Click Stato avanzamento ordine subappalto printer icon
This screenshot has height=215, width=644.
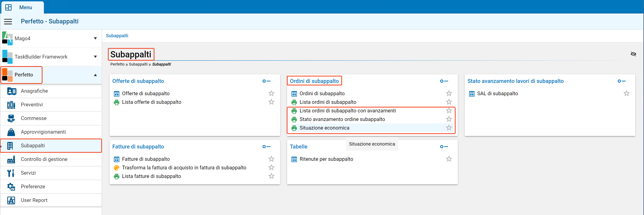[294, 120]
